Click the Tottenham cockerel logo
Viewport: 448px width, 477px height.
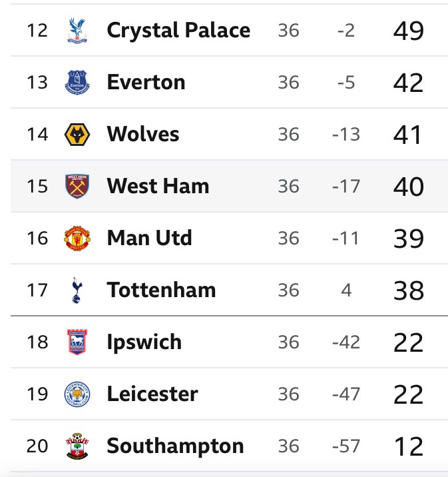coord(77,290)
